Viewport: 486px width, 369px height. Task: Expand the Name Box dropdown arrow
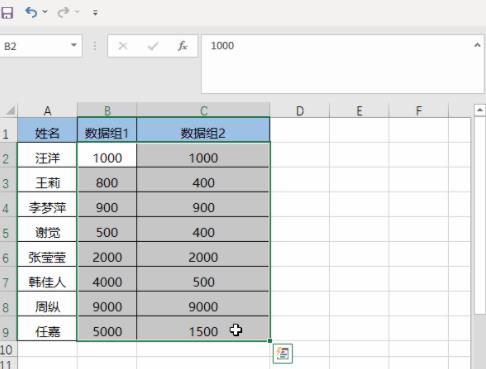pyautogui.click(x=74, y=45)
